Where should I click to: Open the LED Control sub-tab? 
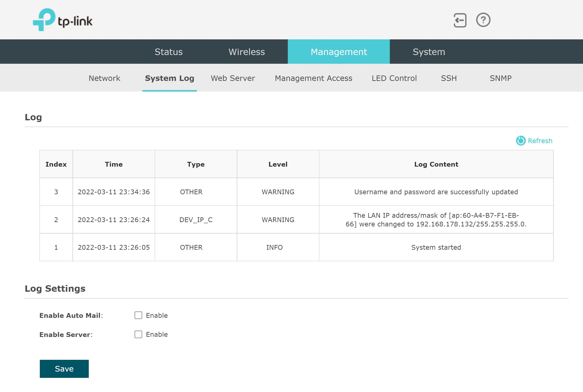pos(394,78)
